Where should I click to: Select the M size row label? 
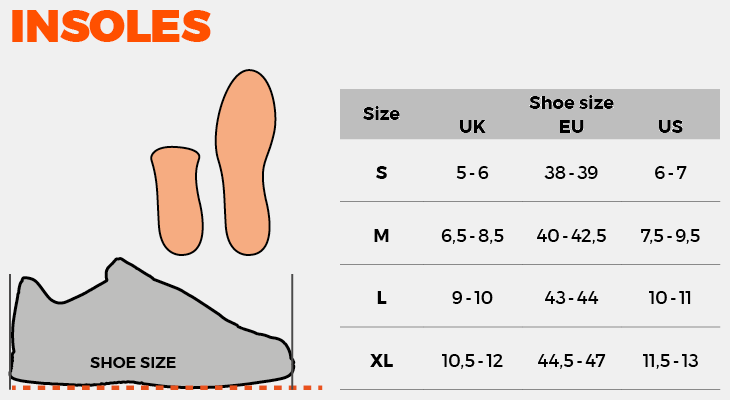click(381, 236)
